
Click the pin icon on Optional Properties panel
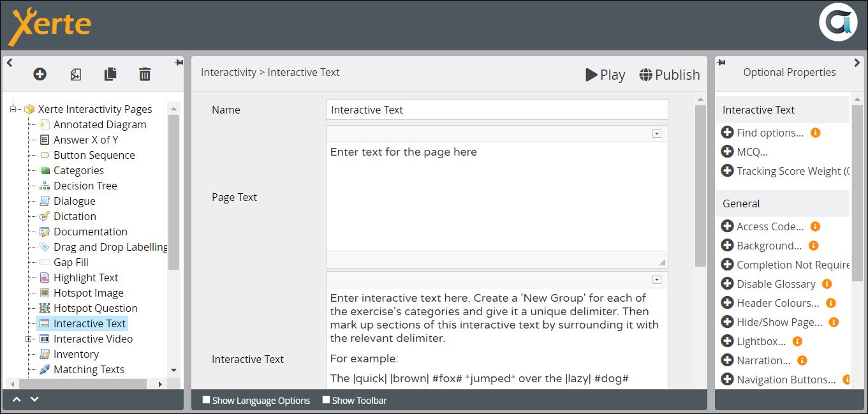pyautogui.click(x=721, y=63)
